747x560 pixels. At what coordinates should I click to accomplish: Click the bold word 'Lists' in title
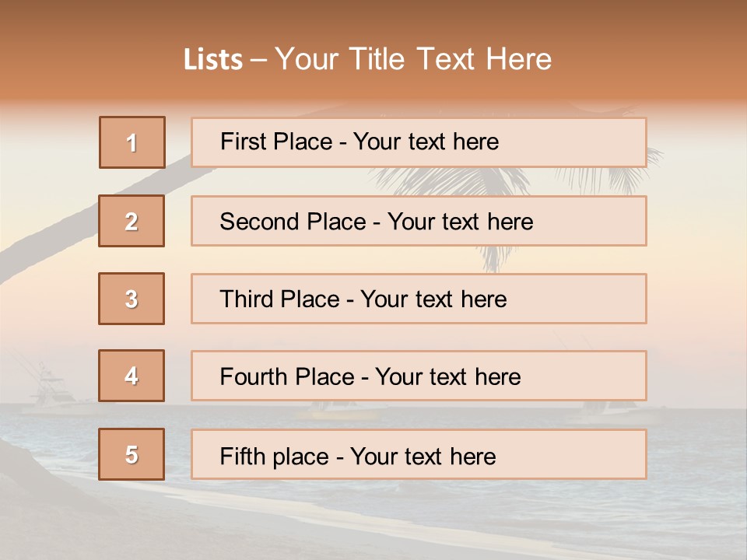[x=213, y=59]
